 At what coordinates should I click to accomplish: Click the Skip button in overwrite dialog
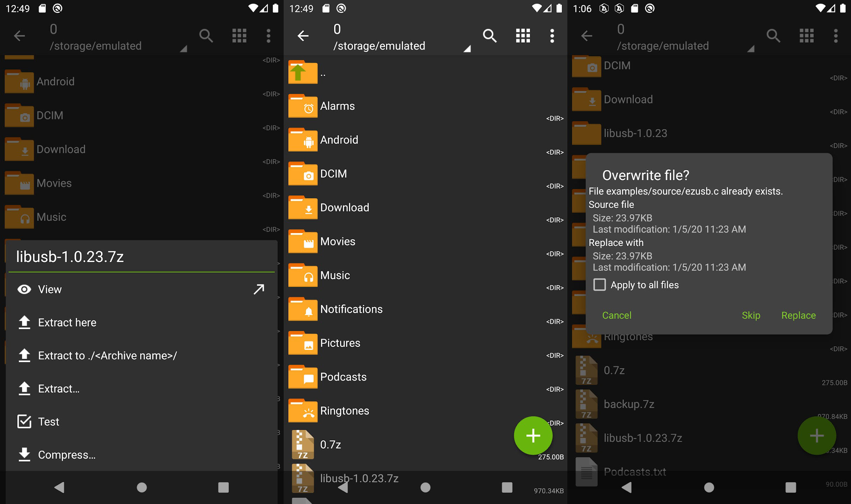tap(751, 315)
